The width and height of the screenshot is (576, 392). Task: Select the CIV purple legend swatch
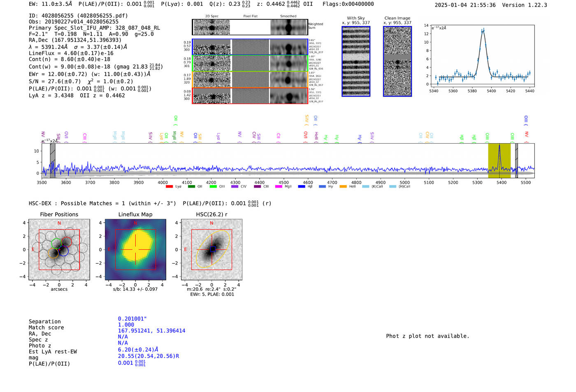pos(235,187)
